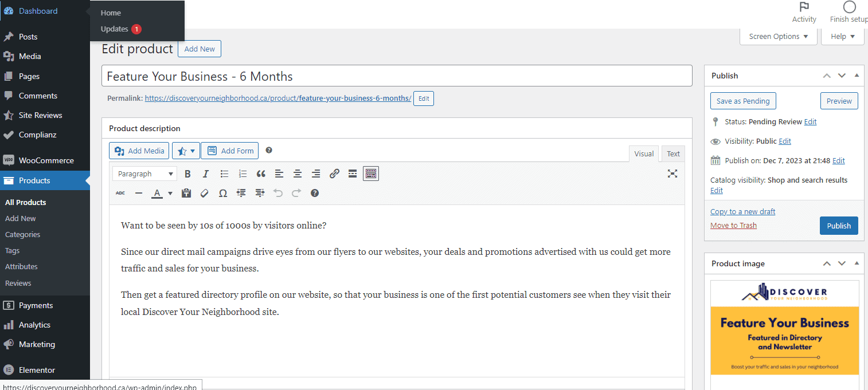Click the text color swatch button
The image size is (868, 390).
157,193
